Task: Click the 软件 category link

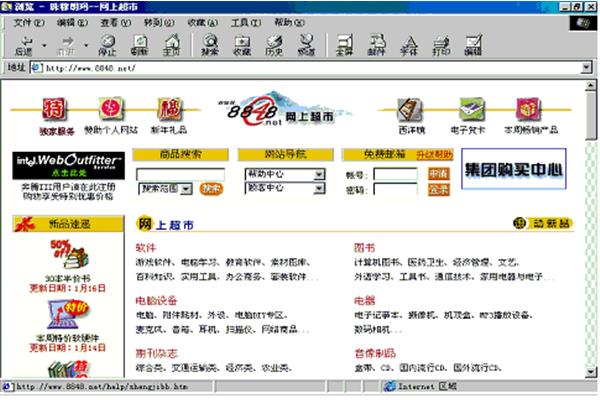Action: tap(146, 247)
